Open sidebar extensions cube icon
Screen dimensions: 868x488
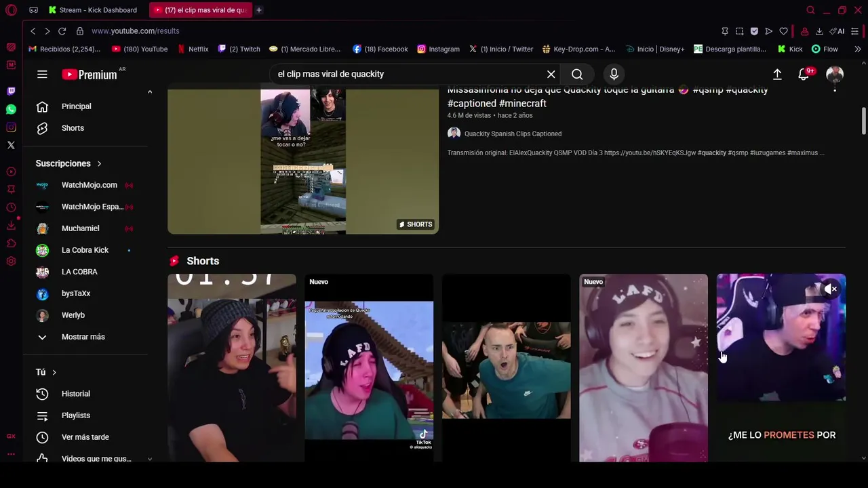(11, 243)
